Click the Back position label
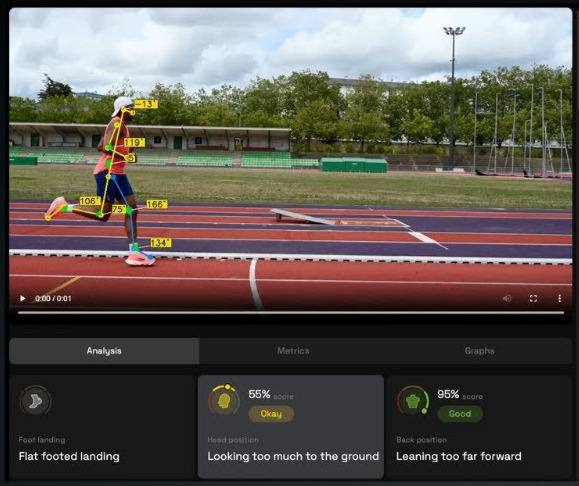 422,440
